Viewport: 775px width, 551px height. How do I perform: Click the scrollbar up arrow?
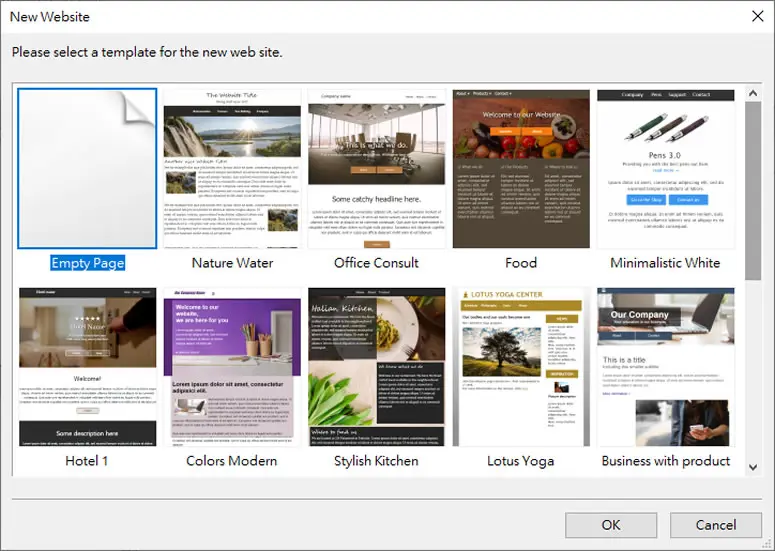pos(753,93)
